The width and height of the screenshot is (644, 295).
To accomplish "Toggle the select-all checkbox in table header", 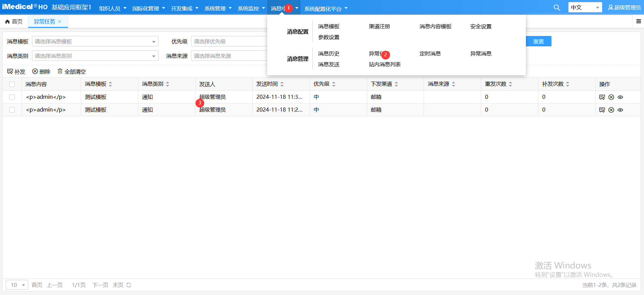I will pyautogui.click(x=12, y=84).
